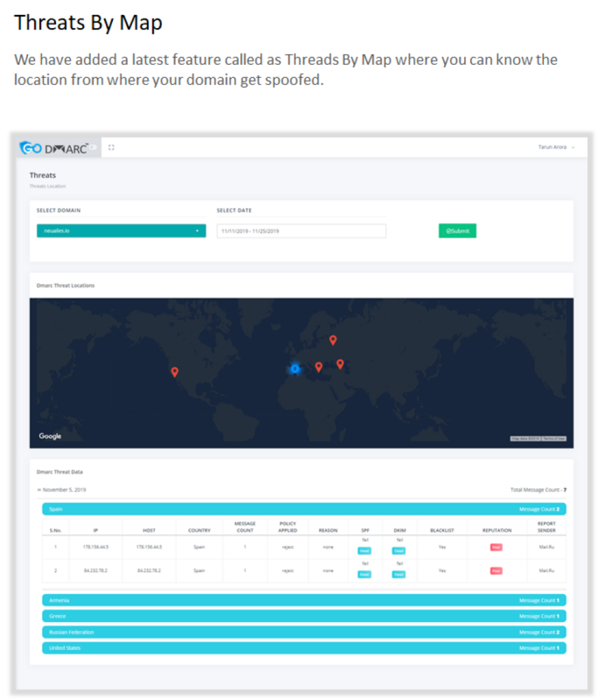Screen dimensions: 598x700
Task: Click the HOST column header
Action: coord(149,530)
